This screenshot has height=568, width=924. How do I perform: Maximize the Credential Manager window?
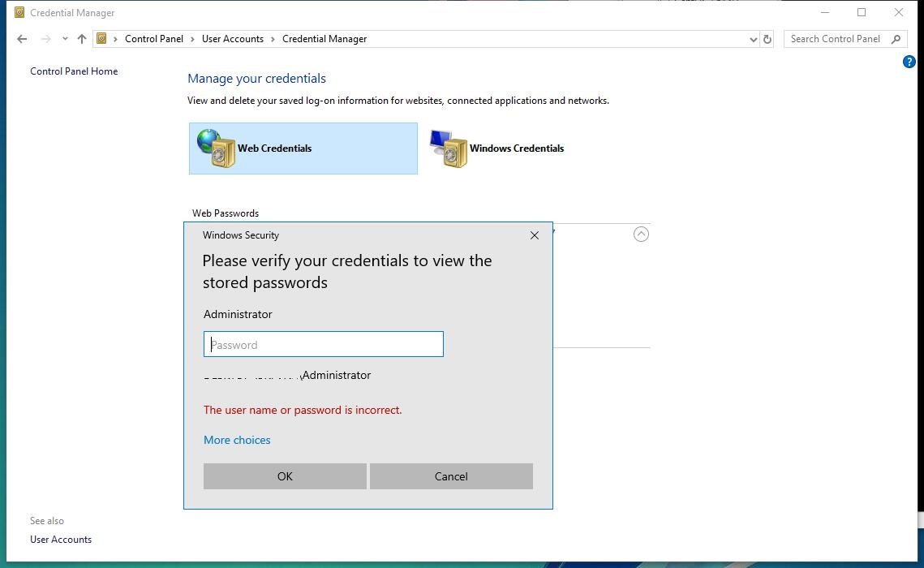(862, 12)
